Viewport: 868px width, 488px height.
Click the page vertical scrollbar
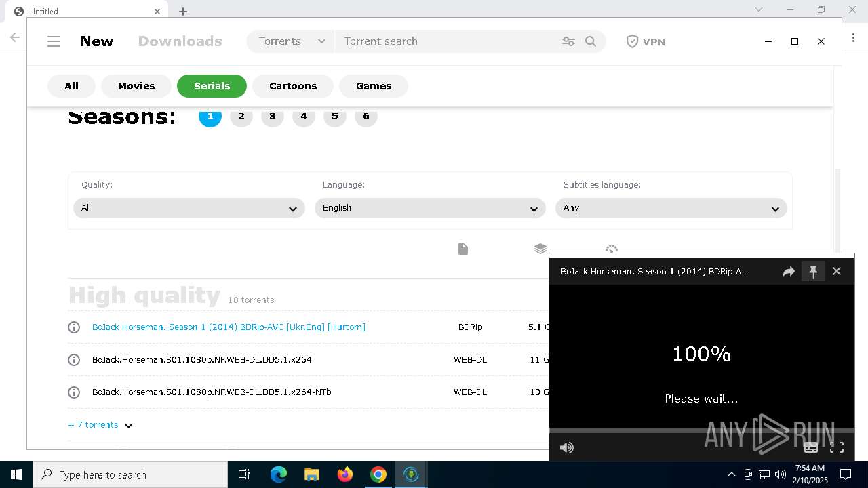(x=837, y=210)
